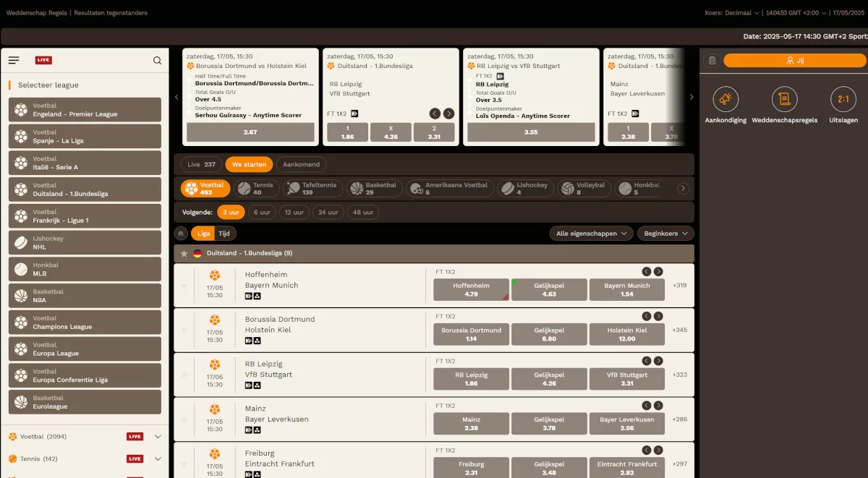Select Basketbal sport chip
Screen dimensions: 868x478
373,188
